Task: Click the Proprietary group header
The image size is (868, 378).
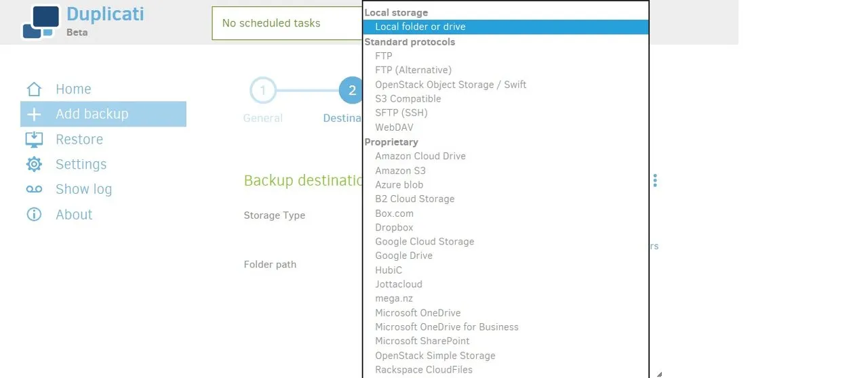Action: (x=391, y=142)
